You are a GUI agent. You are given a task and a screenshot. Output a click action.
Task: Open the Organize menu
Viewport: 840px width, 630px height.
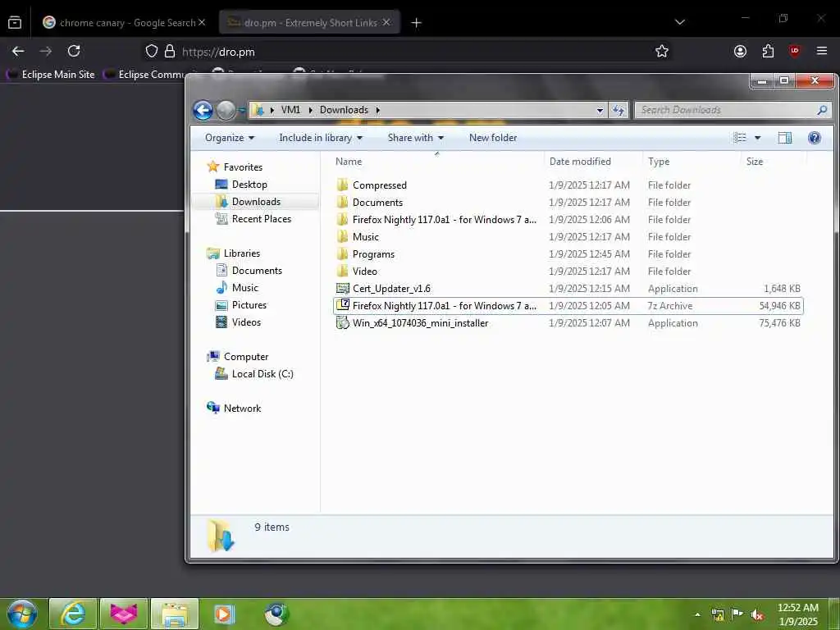[x=230, y=138]
